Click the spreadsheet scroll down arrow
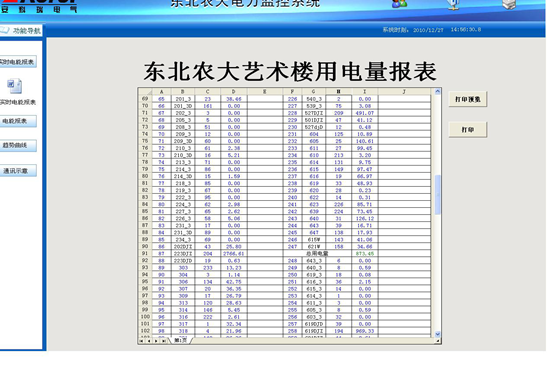Viewport: 553px width, 375px height. pyautogui.click(x=438, y=334)
